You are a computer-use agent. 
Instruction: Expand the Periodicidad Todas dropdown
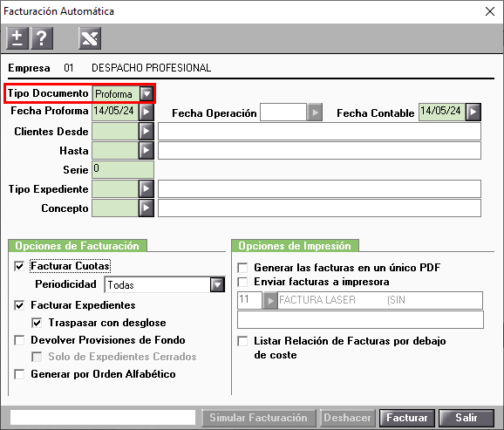coord(217,284)
